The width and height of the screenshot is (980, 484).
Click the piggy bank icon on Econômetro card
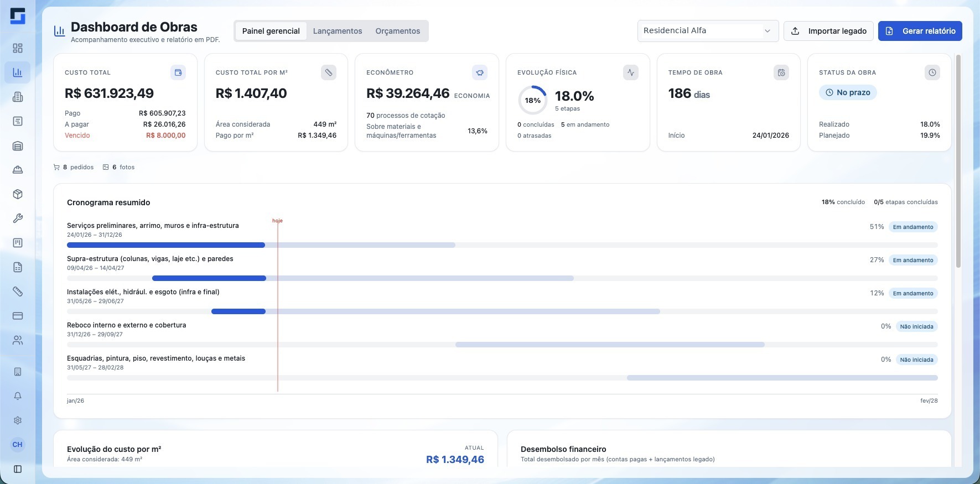click(480, 72)
